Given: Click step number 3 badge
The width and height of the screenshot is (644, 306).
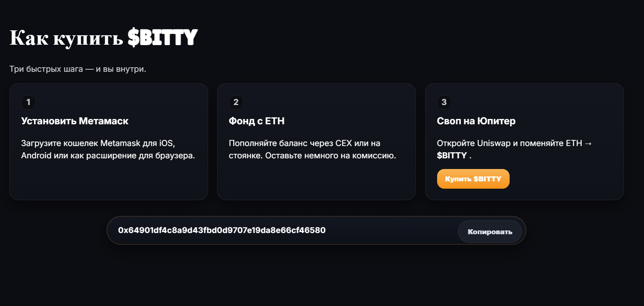Looking at the screenshot, I should [x=444, y=102].
